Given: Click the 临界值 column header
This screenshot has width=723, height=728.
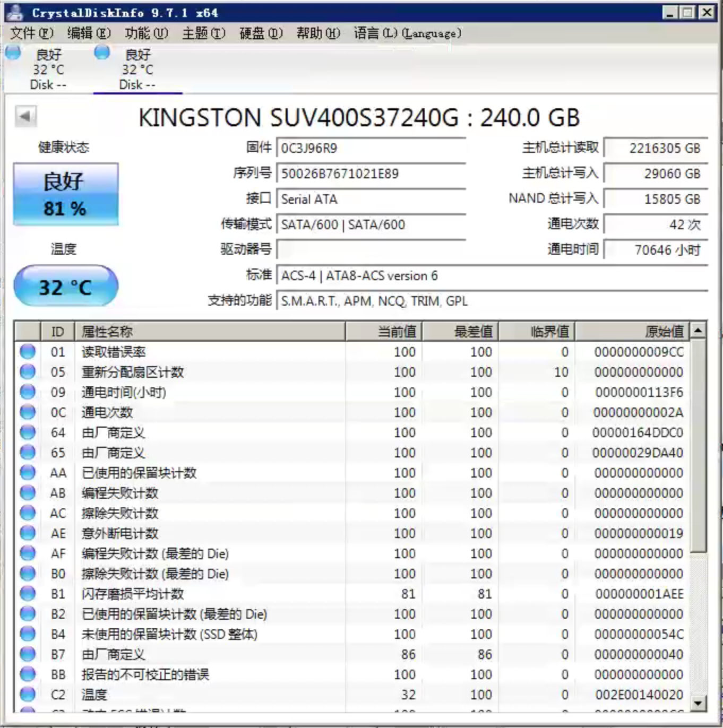Looking at the screenshot, I should (537, 332).
